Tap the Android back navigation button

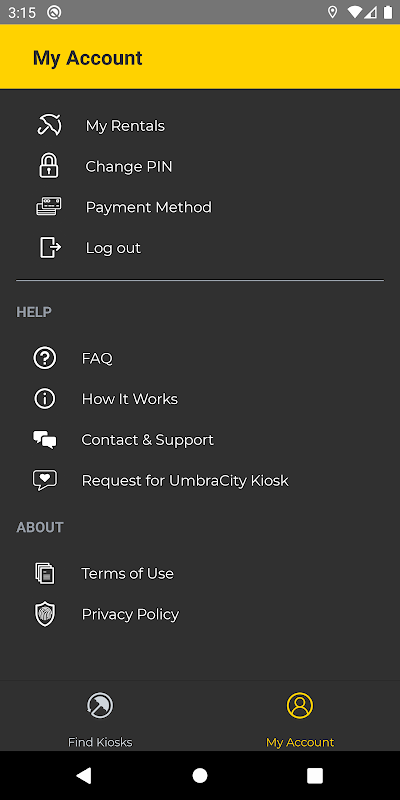click(x=84, y=776)
